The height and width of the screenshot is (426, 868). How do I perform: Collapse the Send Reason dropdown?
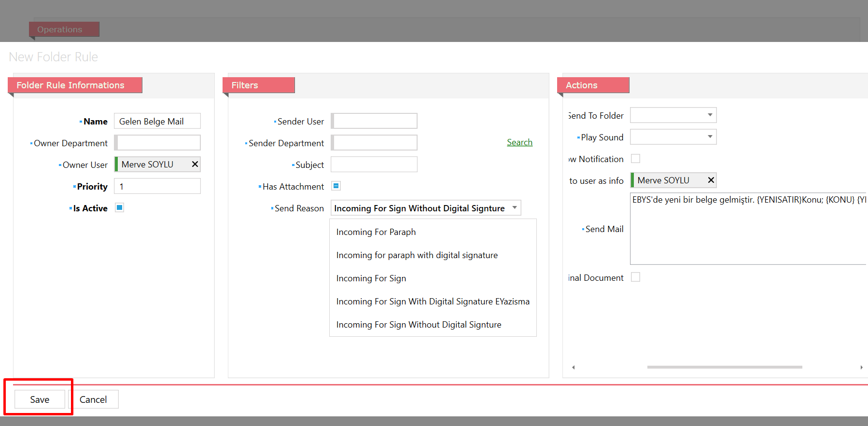pyautogui.click(x=515, y=208)
